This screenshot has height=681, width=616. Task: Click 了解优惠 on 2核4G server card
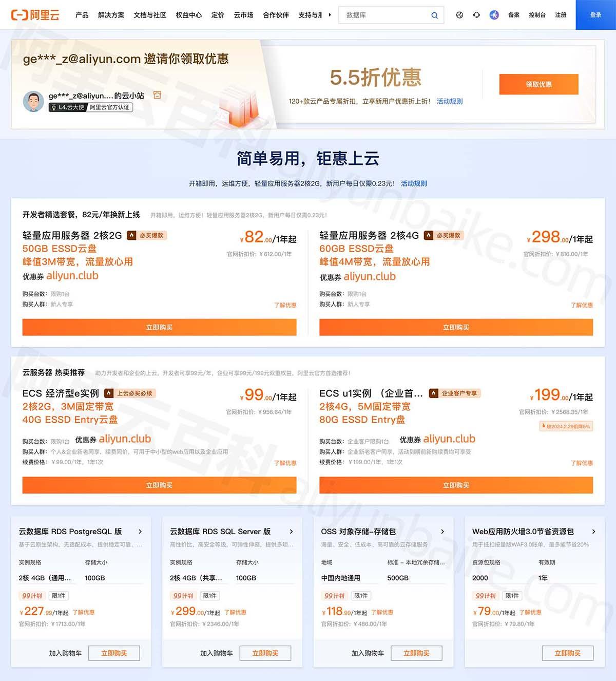pos(582,305)
